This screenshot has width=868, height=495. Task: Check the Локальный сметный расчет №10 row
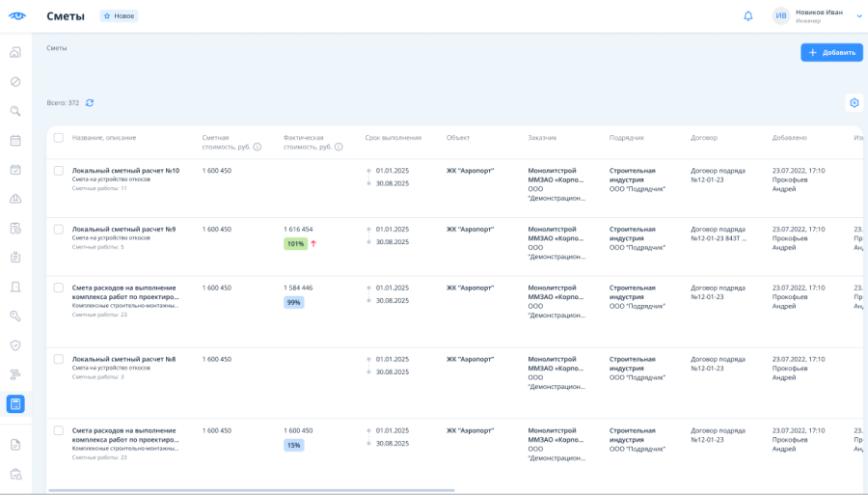(59, 171)
